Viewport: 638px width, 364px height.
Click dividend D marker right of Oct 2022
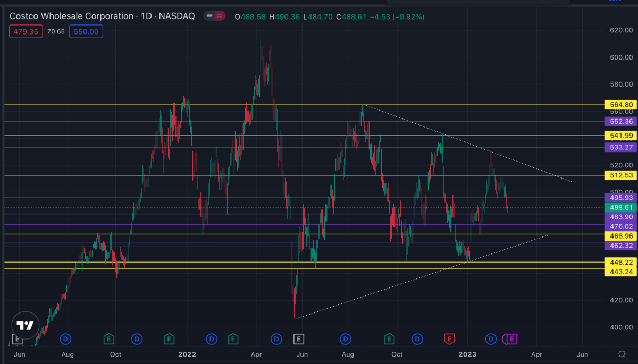pyautogui.click(x=417, y=338)
